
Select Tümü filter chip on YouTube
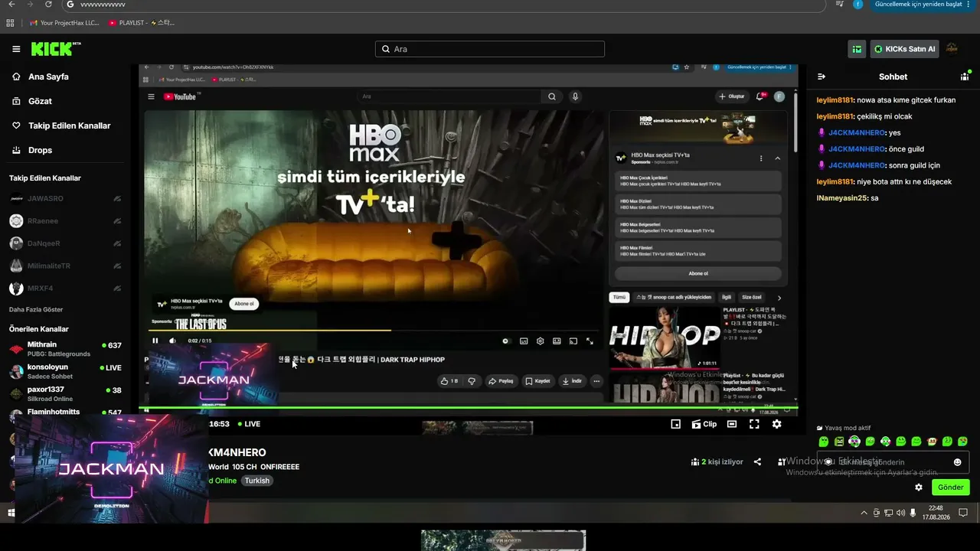[619, 297]
